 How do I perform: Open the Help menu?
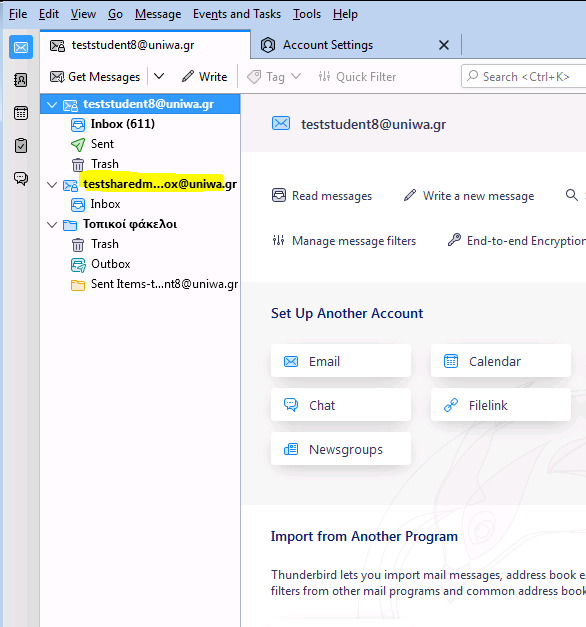(345, 14)
